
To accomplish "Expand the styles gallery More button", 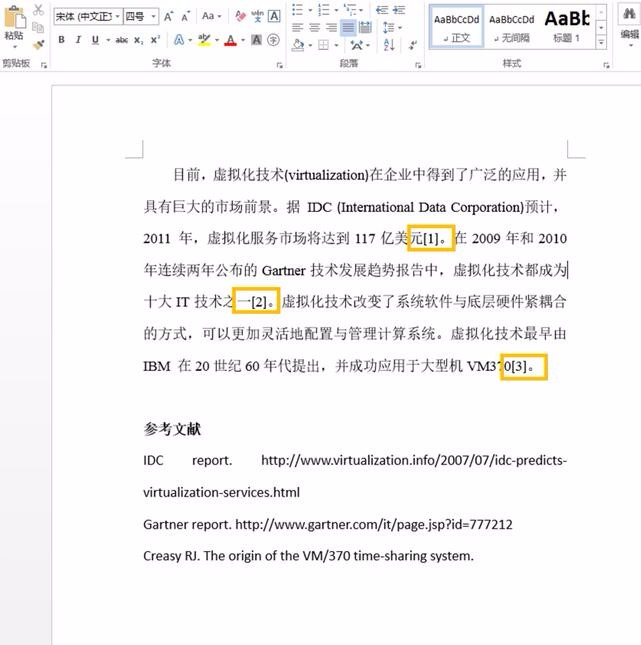I will click(x=601, y=42).
